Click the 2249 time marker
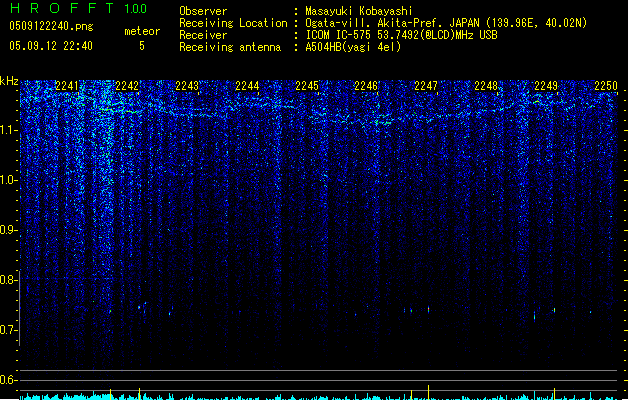This screenshot has height=400, width=629. pos(546,86)
